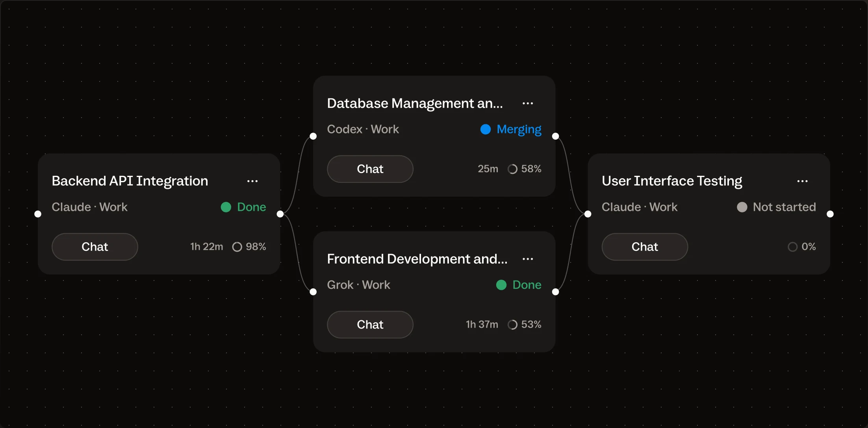
Task: Select input port of Frontend Development node
Action: tap(313, 292)
